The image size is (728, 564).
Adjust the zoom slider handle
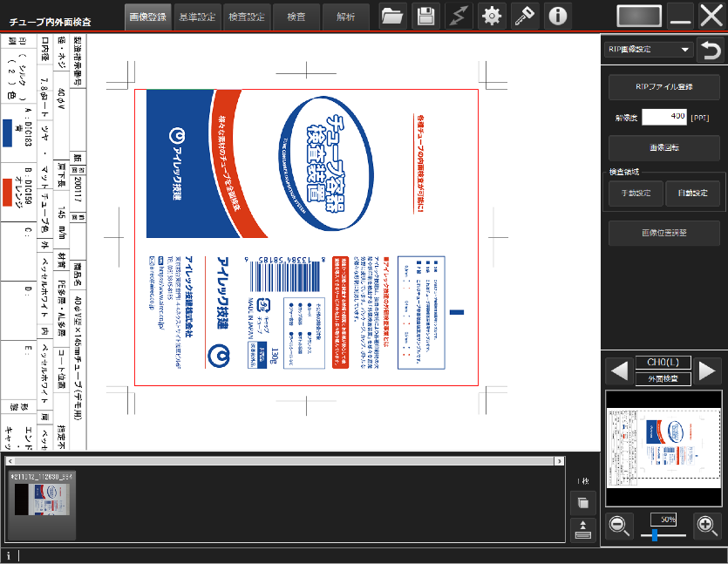coord(654,534)
